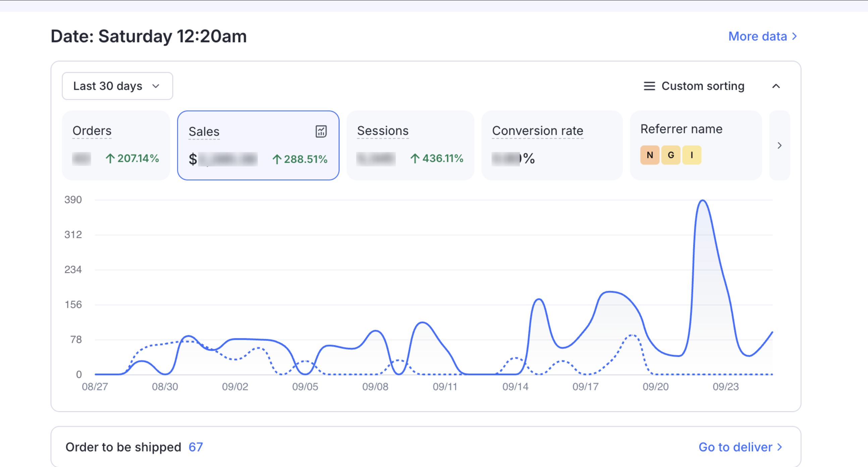Viewport: 868px width, 467px height.
Task: Click the Order to be shipped label
Action: 123,447
